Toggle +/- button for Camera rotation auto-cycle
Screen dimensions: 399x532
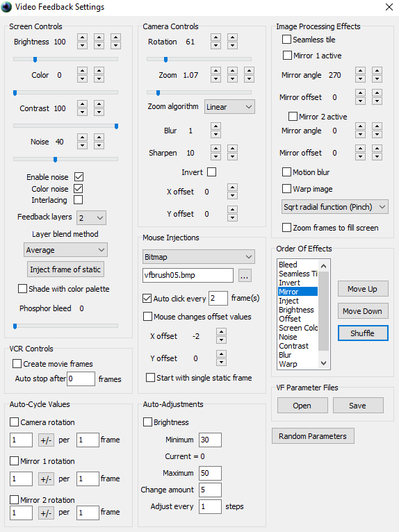point(46,440)
